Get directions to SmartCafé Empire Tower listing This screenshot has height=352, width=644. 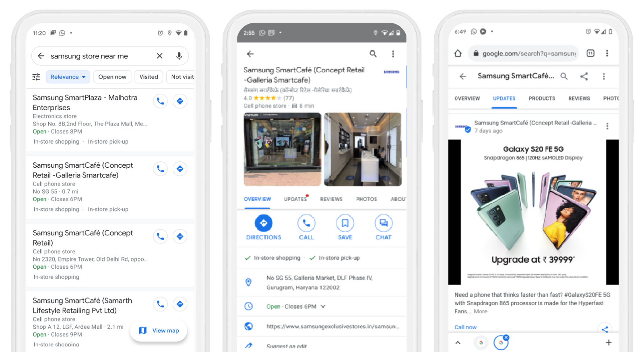(180, 236)
